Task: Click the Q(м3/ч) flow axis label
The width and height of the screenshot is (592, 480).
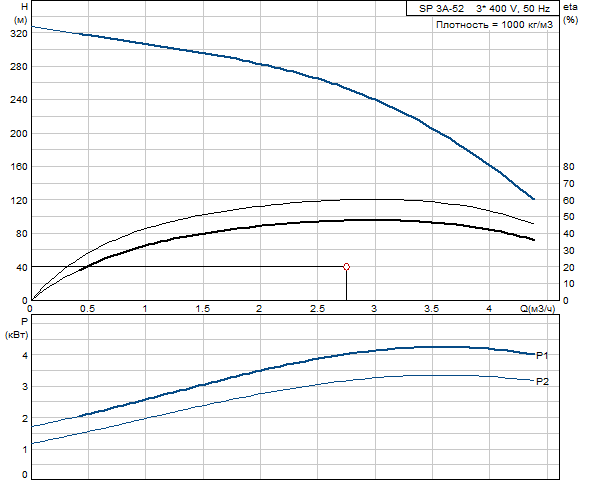Action: [538, 309]
